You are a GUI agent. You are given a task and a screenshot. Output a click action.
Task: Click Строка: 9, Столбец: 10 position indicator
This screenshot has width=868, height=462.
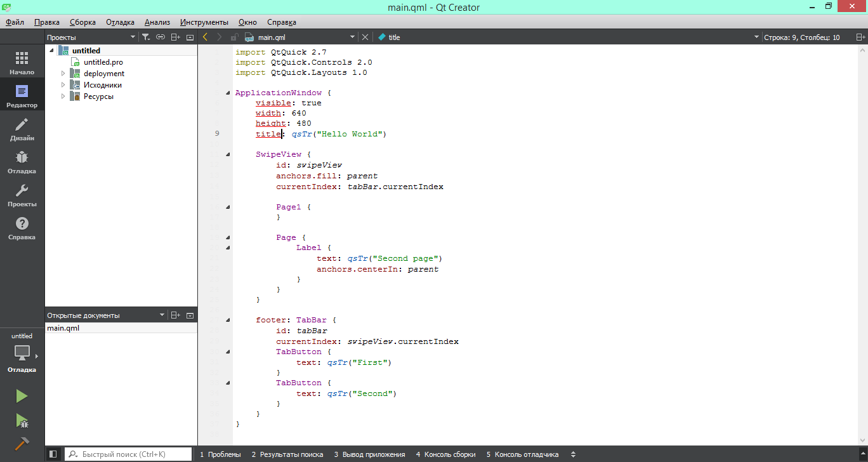pyautogui.click(x=801, y=37)
